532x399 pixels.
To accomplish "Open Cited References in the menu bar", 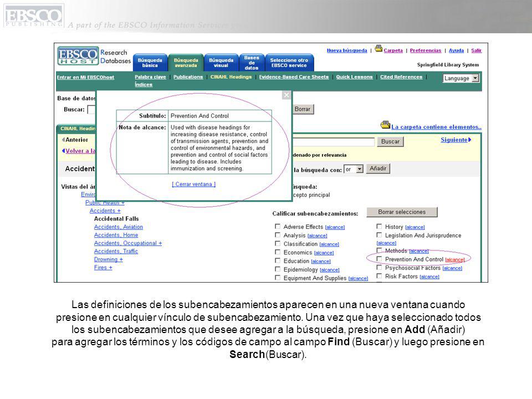I will (x=401, y=77).
